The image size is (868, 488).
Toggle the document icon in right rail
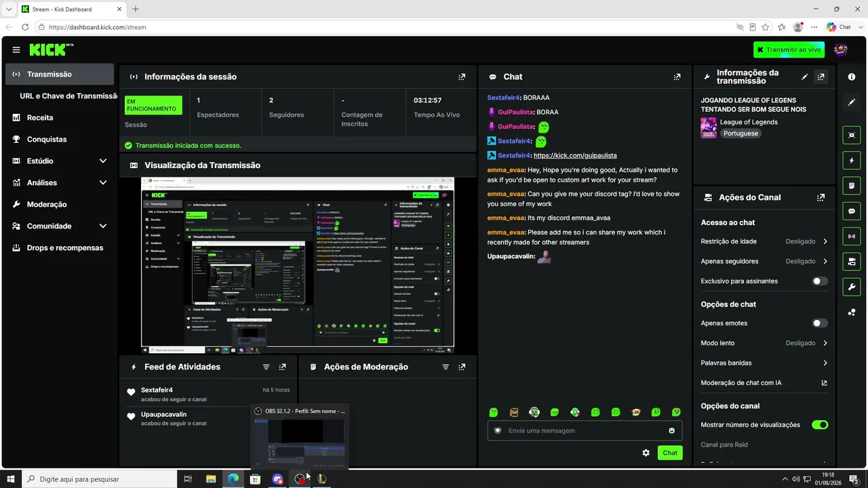[852, 186]
